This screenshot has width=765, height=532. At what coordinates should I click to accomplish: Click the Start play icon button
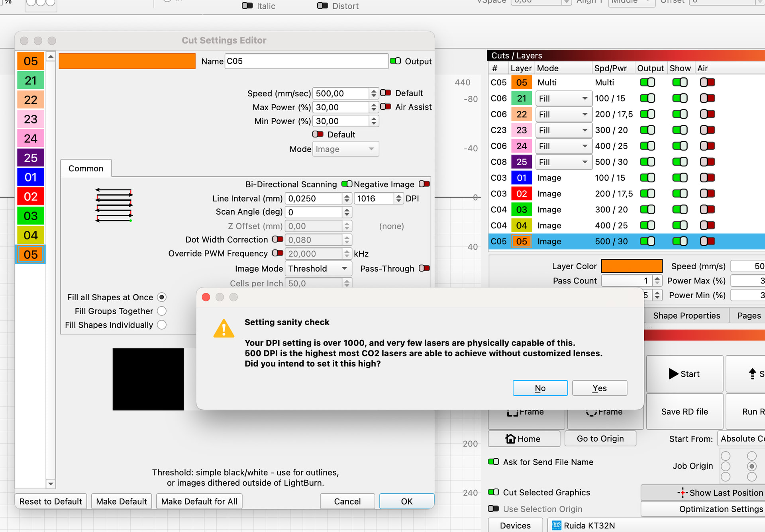684,374
